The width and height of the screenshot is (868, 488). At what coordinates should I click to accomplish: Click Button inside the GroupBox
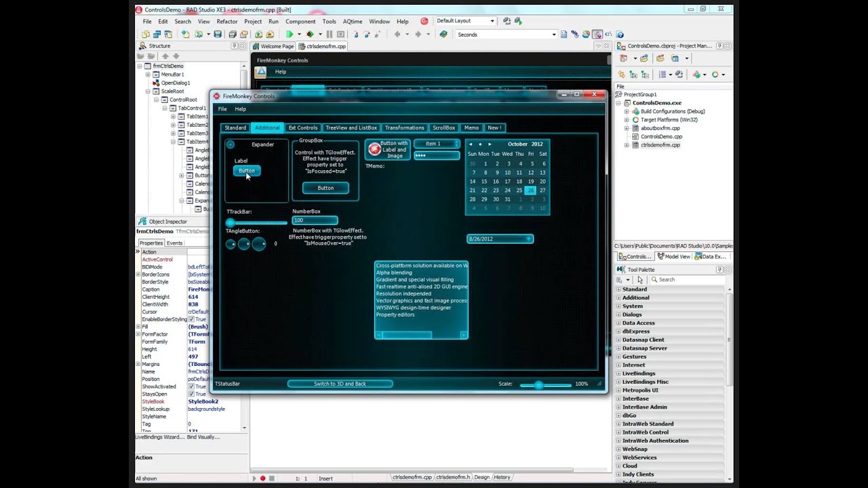point(325,188)
